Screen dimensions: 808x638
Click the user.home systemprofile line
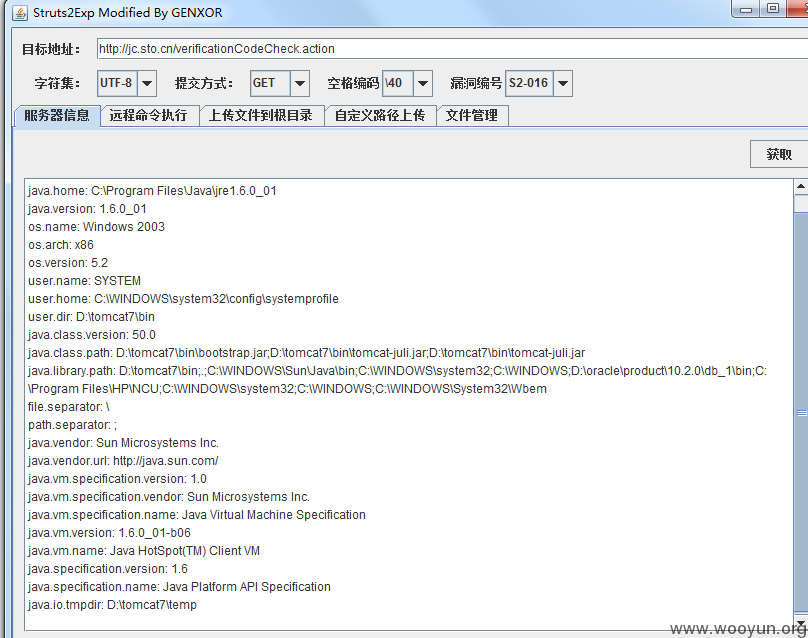coord(183,299)
